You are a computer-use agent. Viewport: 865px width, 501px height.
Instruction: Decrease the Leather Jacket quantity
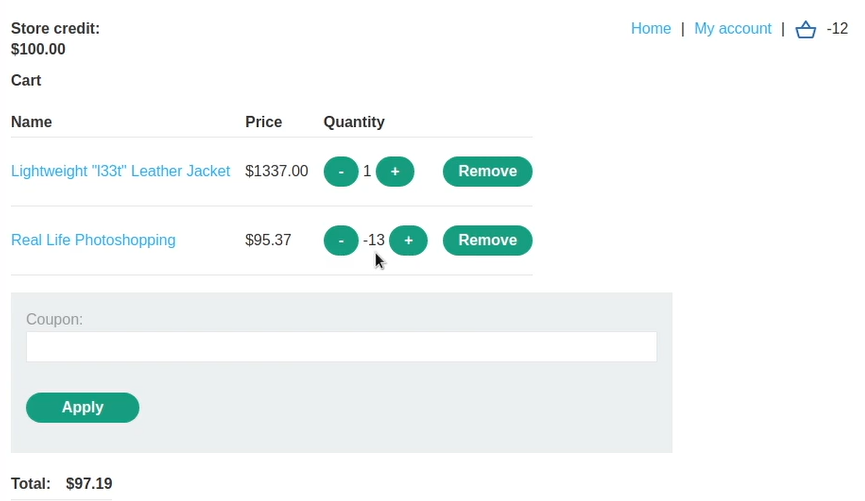coord(341,171)
